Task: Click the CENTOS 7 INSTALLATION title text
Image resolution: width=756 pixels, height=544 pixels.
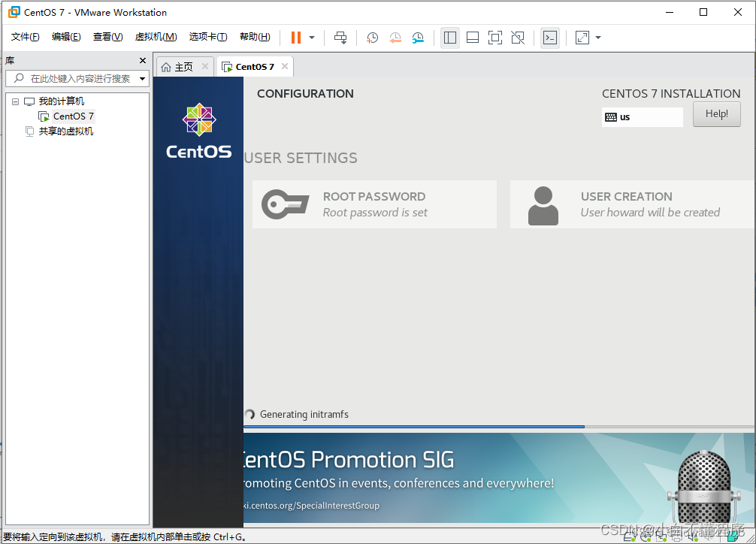Action: click(671, 94)
